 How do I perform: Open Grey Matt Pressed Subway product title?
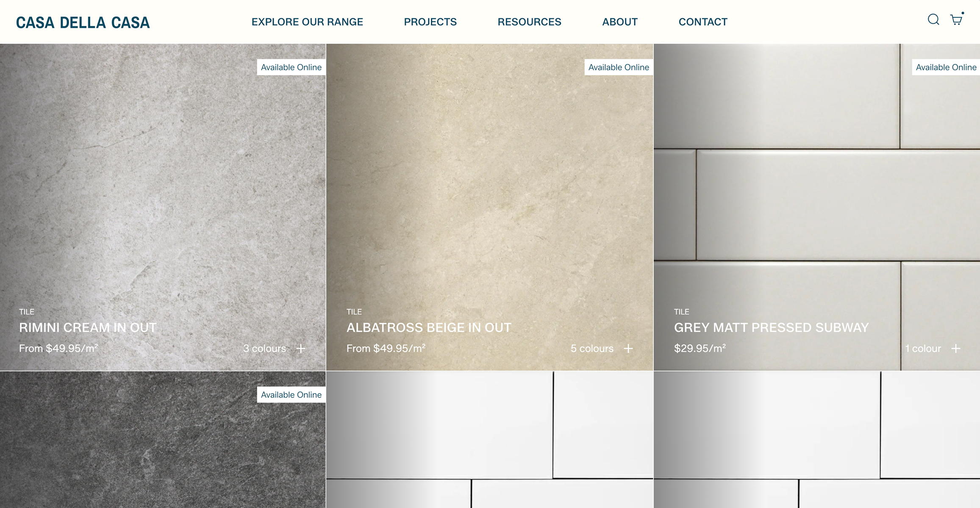(771, 328)
